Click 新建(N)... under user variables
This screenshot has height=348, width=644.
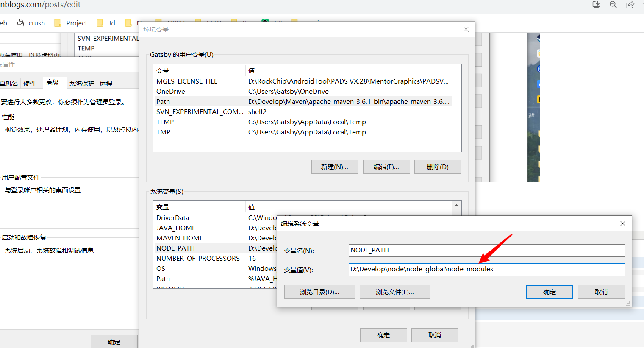tap(335, 167)
